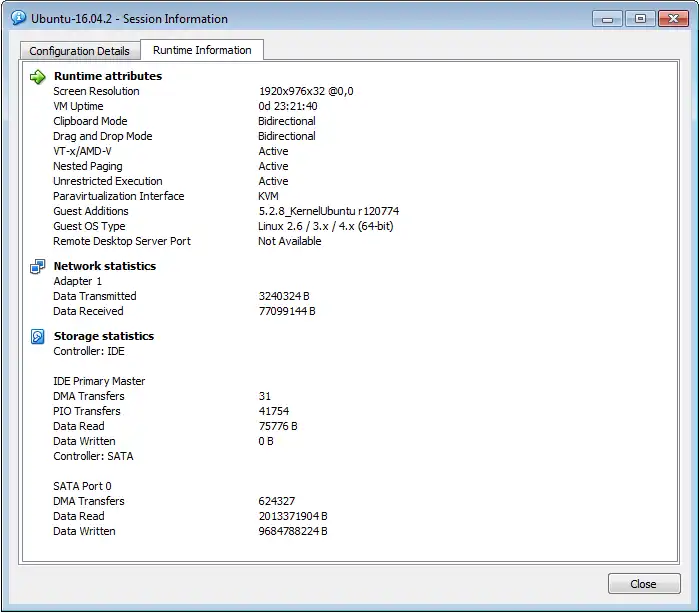Click the 3240324 B transmitted value
Image resolution: width=699 pixels, height=613 pixels.
click(x=284, y=296)
